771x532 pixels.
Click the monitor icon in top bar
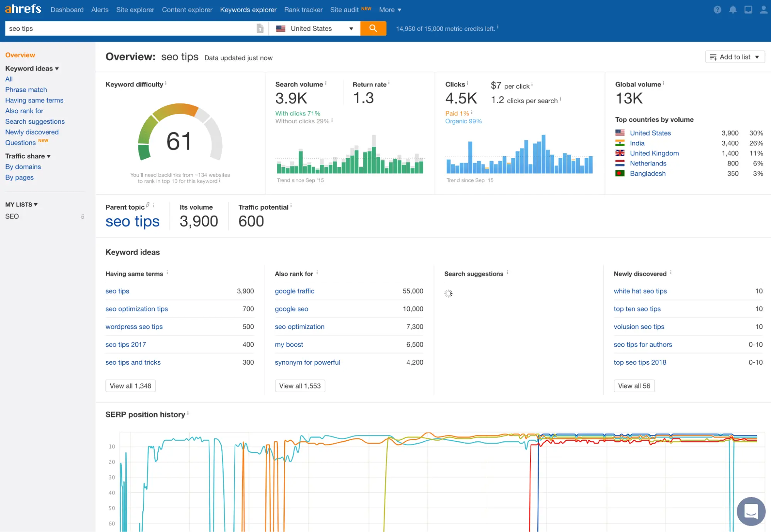[x=748, y=10]
